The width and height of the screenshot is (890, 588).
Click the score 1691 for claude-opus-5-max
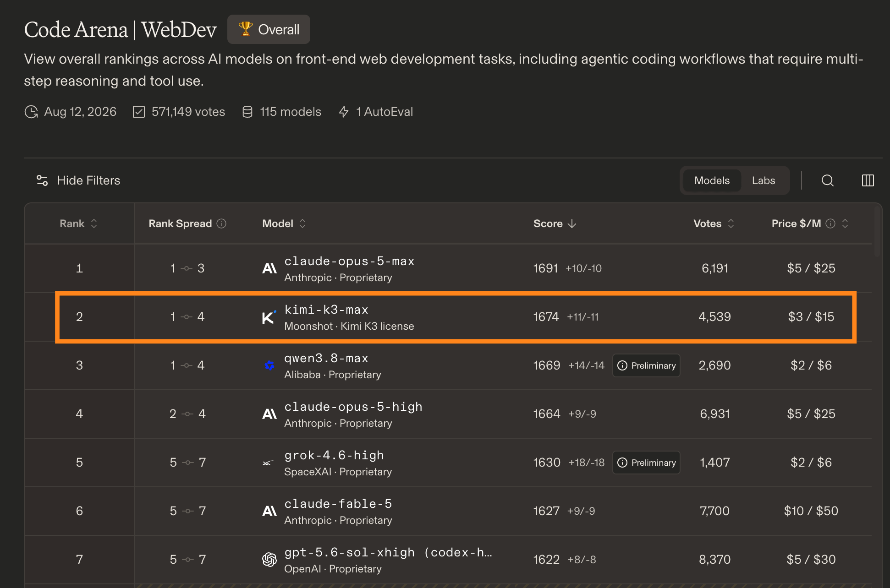pos(546,268)
